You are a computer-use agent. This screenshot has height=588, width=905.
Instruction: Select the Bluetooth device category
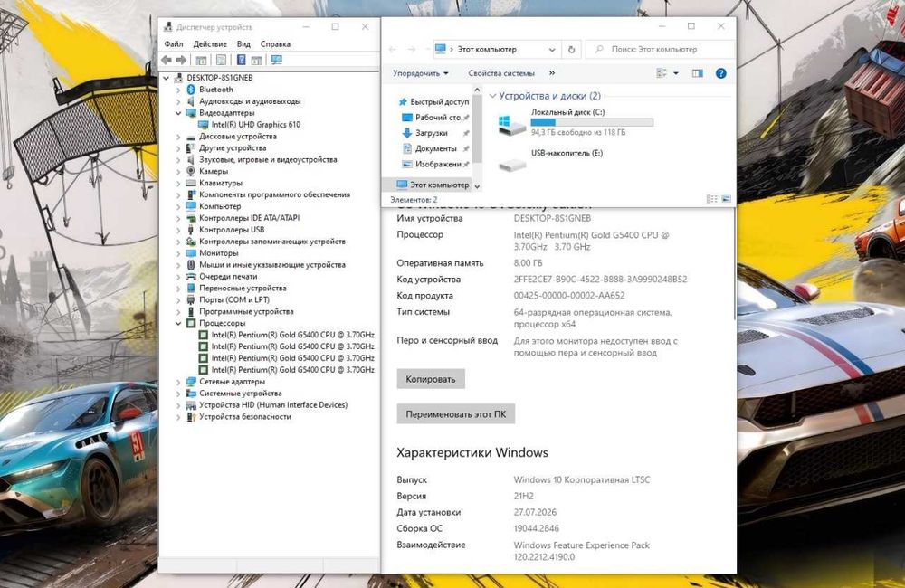point(216,90)
